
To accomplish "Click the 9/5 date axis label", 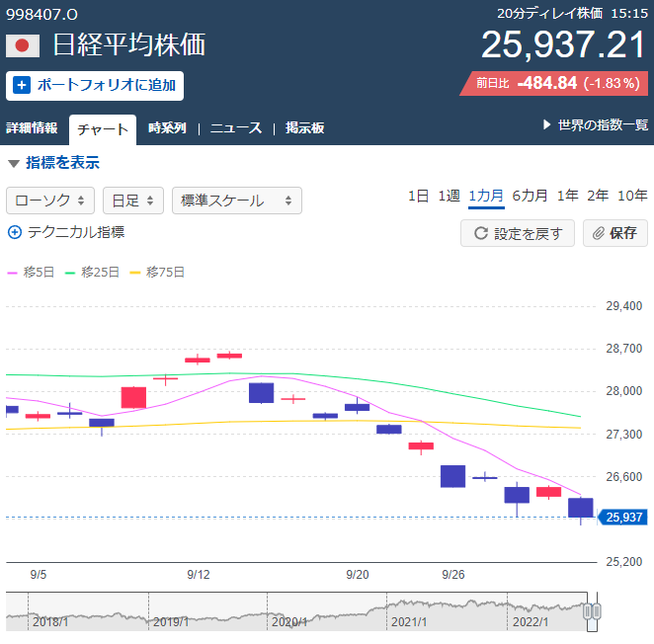I will click(x=39, y=574).
